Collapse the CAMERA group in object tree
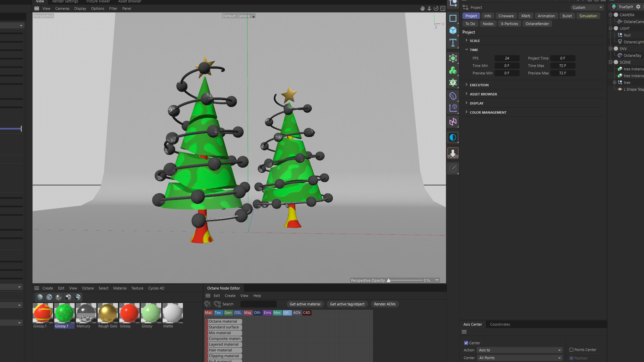644x362 pixels. [610, 15]
